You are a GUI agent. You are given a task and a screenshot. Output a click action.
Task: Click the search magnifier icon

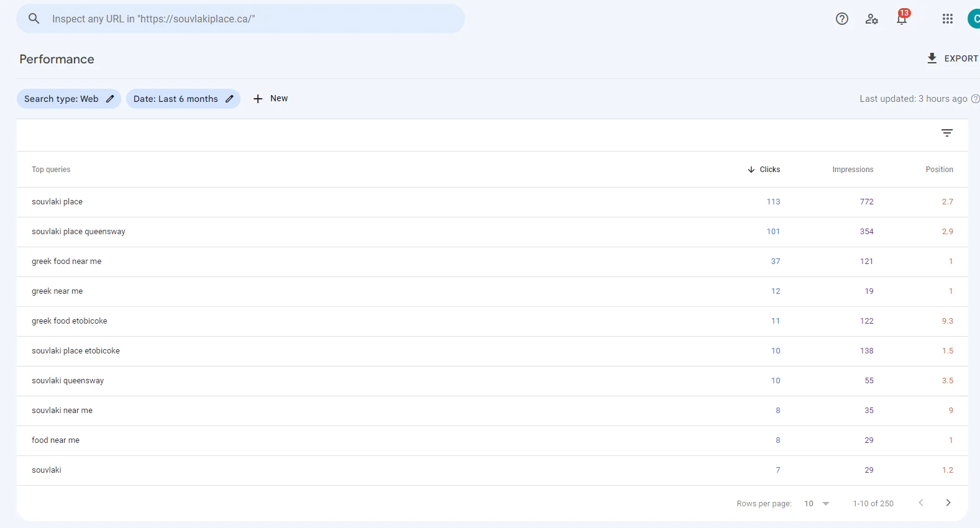click(34, 19)
